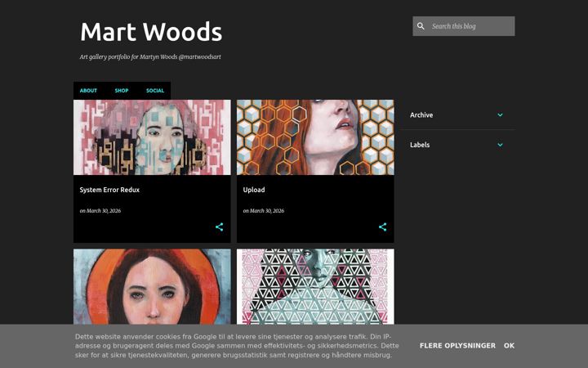Expand the Labels section chevron
The image size is (588, 368).
(x=500, y=145)
